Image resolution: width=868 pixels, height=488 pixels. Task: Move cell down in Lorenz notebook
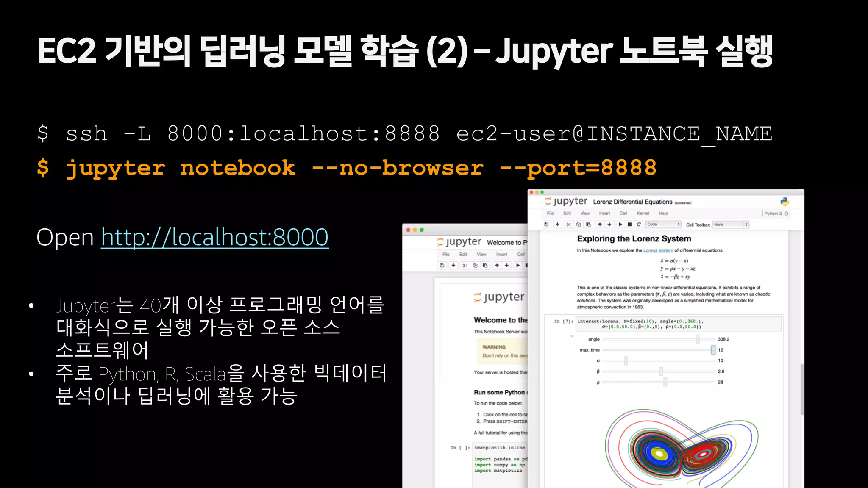tap(609, 225)
